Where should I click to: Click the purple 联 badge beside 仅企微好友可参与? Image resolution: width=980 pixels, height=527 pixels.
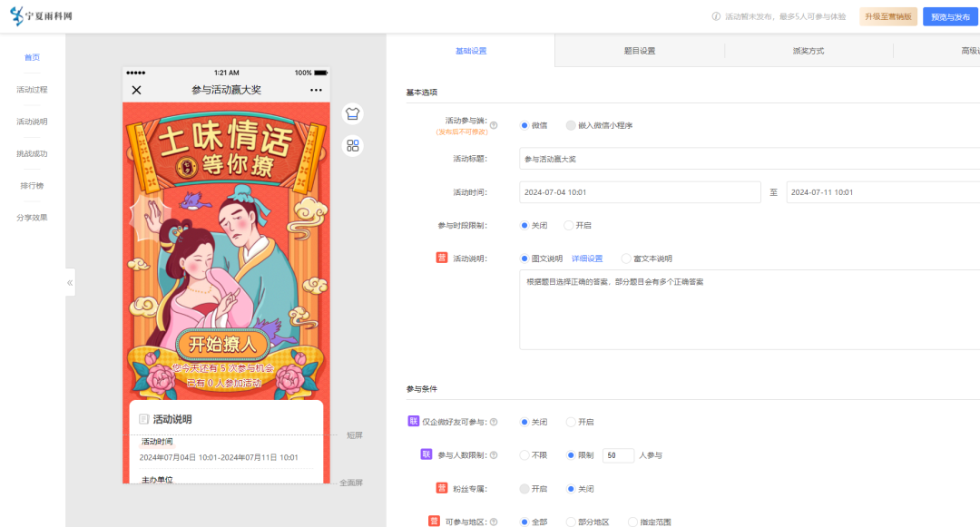(x=413, y=422)
